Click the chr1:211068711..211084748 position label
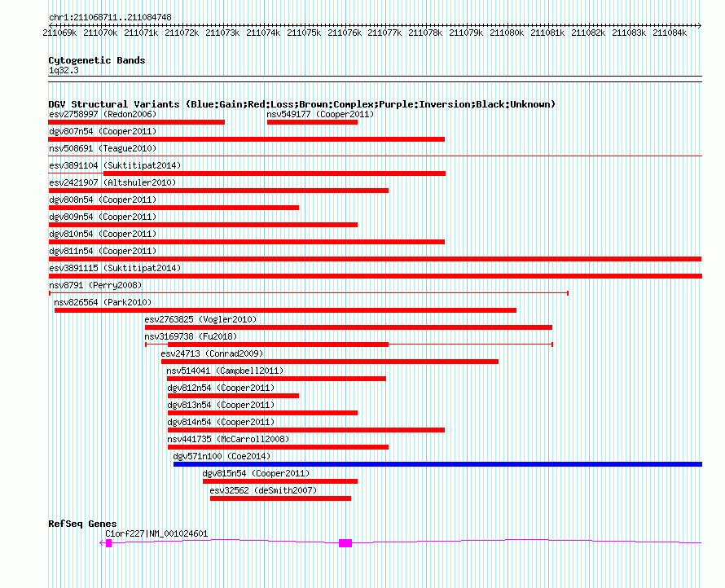 coord(110,17)
